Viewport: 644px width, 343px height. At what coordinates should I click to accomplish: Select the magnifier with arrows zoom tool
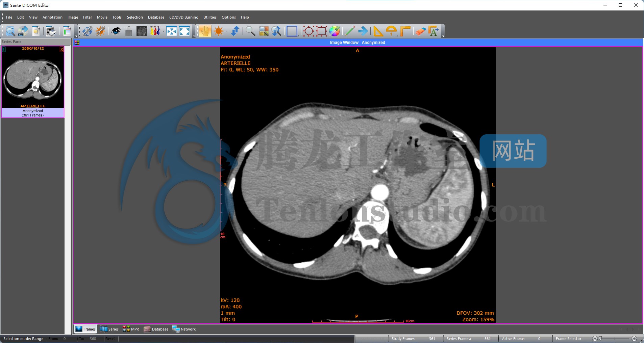277,31
